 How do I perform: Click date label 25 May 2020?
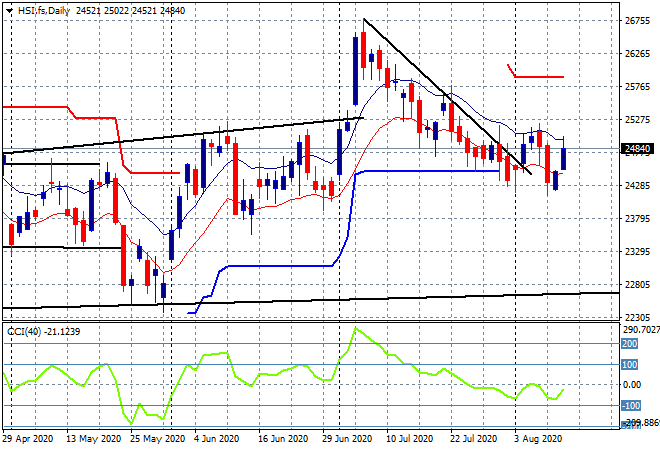[157, 439]
